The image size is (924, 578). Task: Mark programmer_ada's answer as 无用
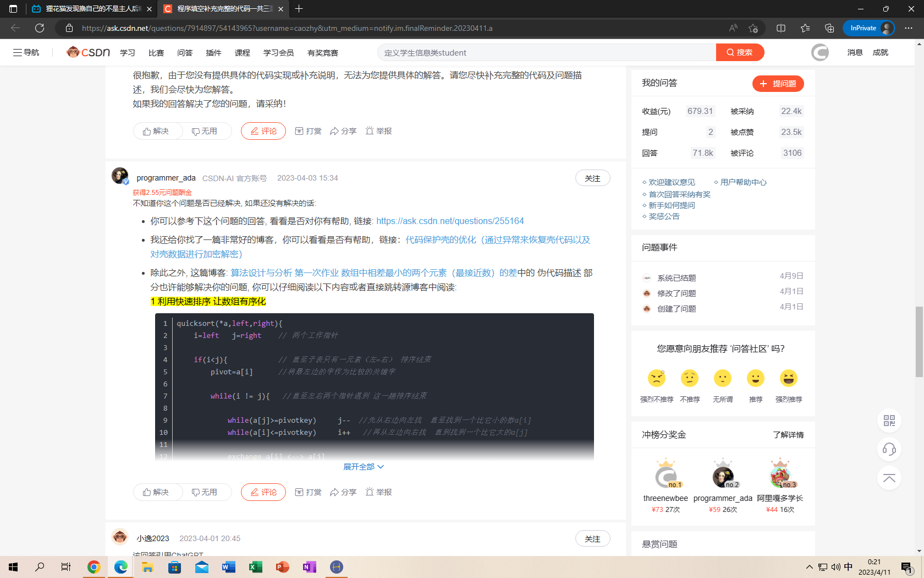click(205, 492)
